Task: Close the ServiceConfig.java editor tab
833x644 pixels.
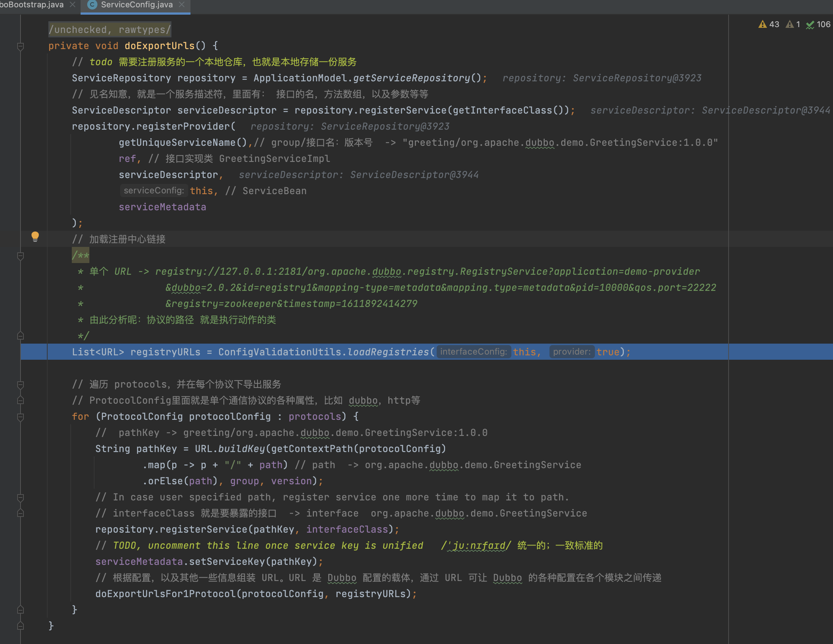Action: coord(182,4)
